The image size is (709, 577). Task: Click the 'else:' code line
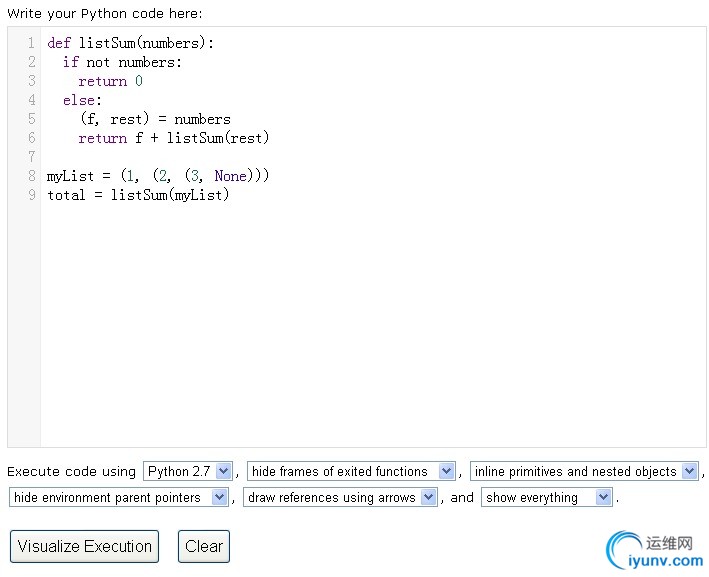[x=82, y=100]
